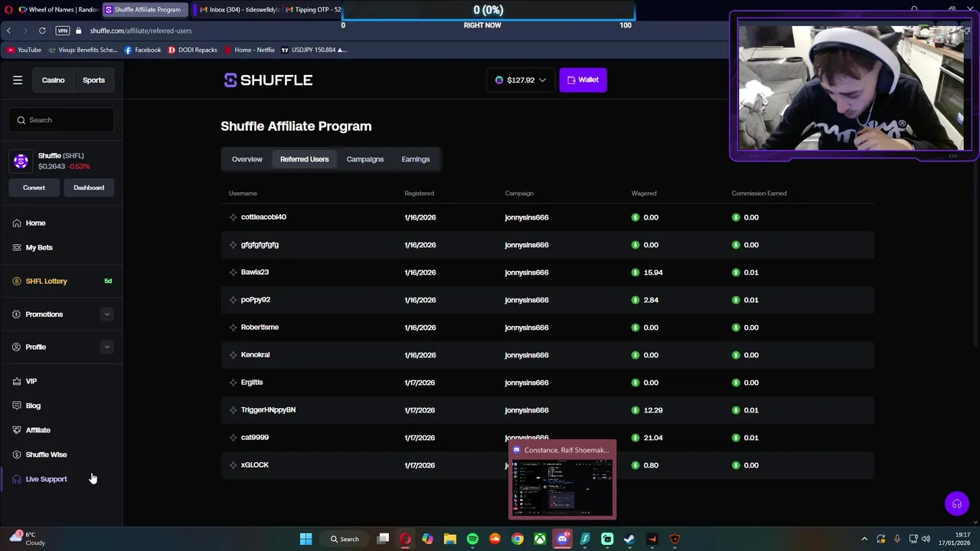The image size is (980, 551).
Task: Open the live chat headset bubble
Action: pos(956,504)
